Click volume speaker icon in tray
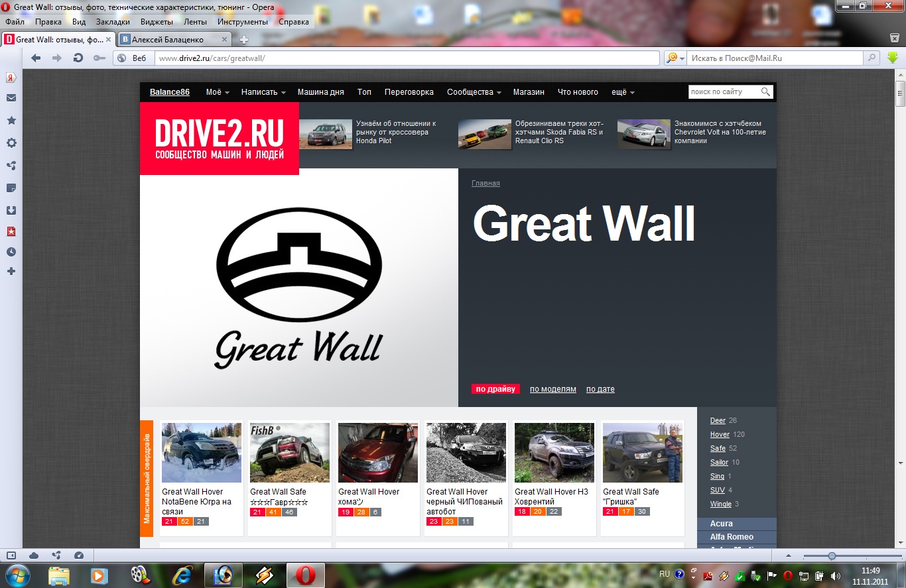 click(x=836, y=575)
